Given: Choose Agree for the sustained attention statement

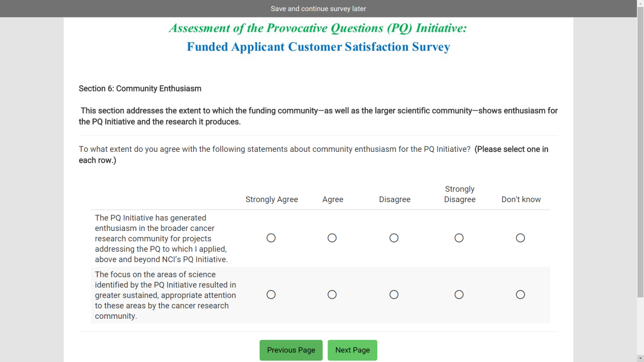Looking at the screenshot, I should coord(332,294).
